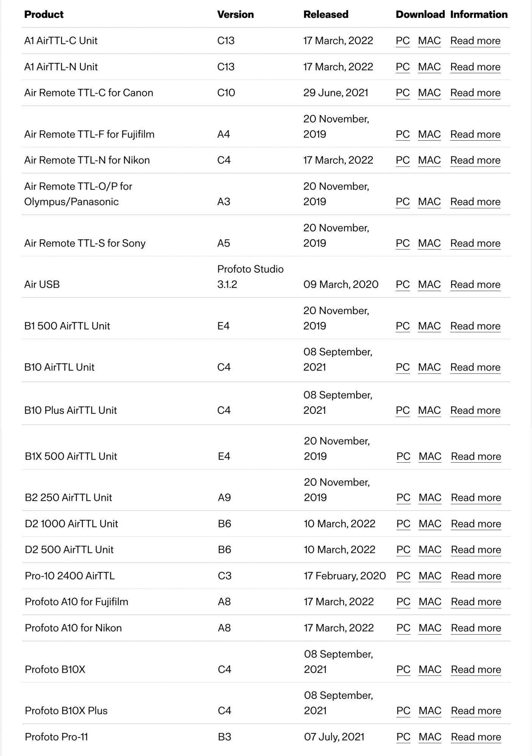The image size is (532, 756).
Task: Download MAC firmware for B10 Plus AirTTL Unit
Action: 429,410
